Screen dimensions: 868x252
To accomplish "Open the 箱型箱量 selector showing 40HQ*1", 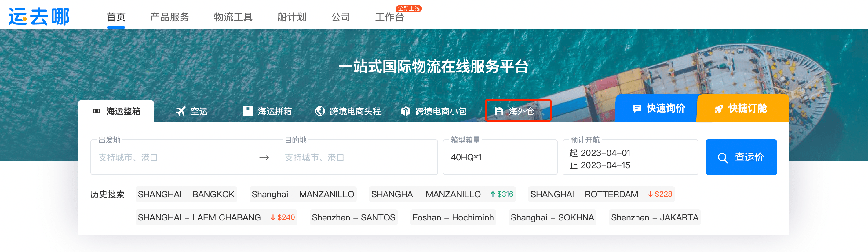I will coord(500,157).
